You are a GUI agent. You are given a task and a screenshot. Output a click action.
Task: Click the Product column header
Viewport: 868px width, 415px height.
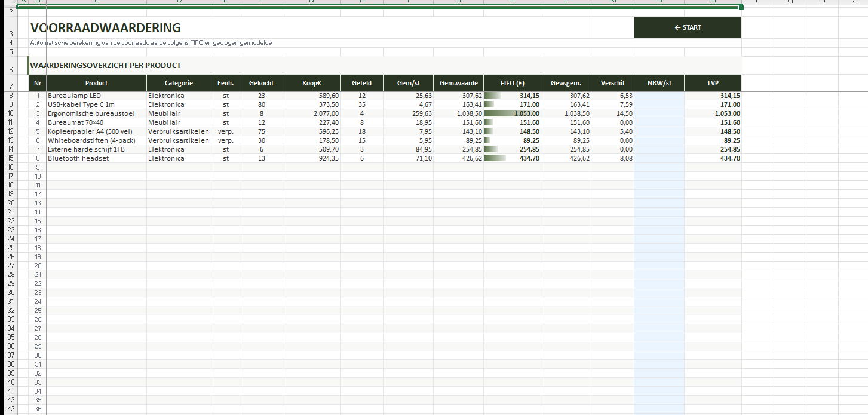96,83
